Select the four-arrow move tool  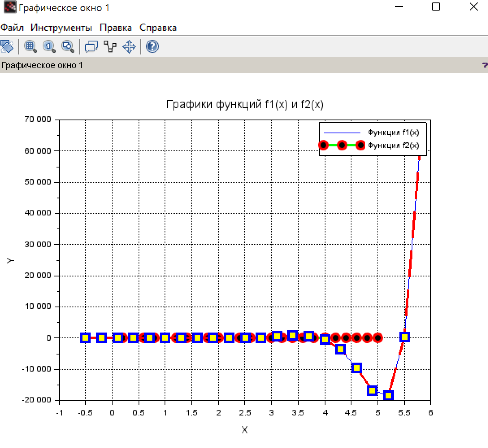(x=129, y=47)
